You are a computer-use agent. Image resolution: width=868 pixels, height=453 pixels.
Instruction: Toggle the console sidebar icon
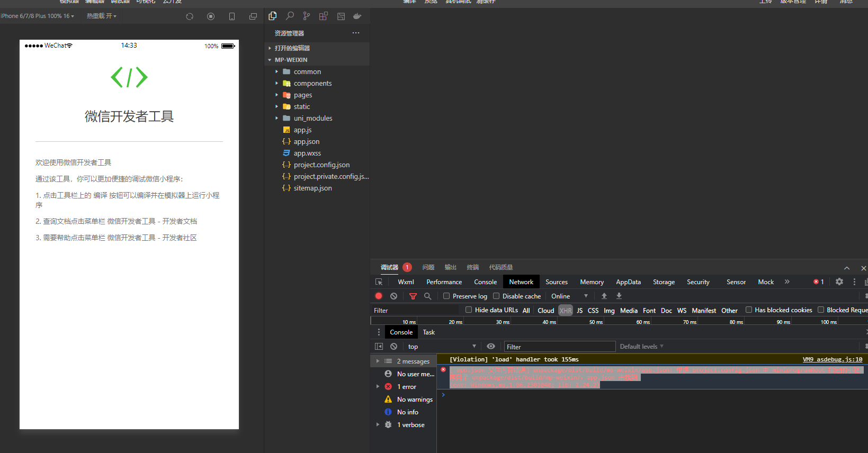(x=379, y=347)
